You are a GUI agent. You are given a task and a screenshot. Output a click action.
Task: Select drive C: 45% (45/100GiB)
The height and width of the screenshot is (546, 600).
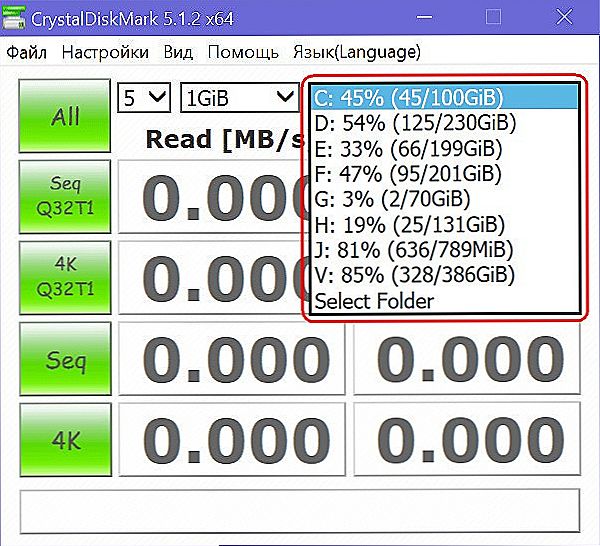point(444,97)
